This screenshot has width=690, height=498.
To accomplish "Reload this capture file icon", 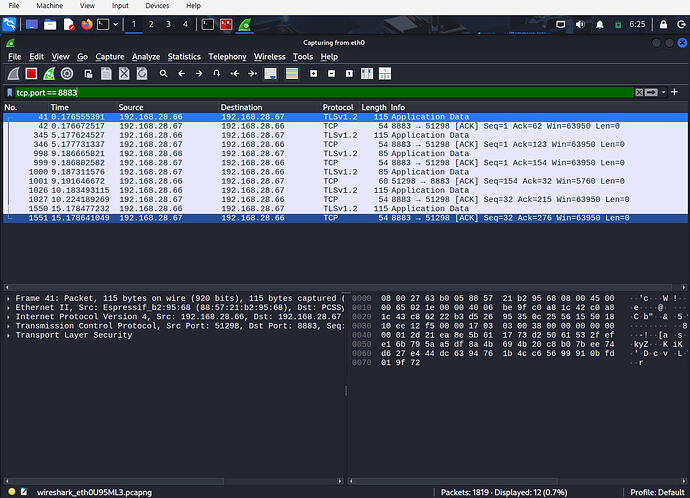I will point(142,73).
